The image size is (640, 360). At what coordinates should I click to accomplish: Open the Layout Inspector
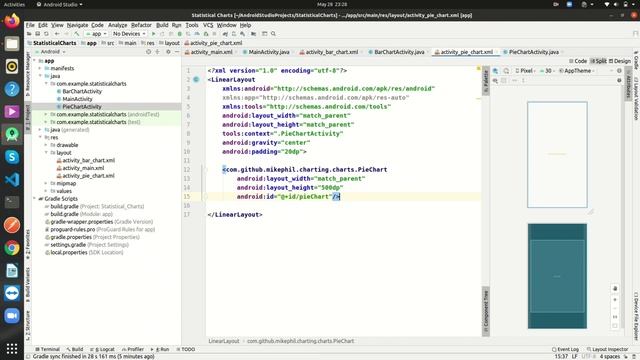pyautogui.click(x=607, y=349)
